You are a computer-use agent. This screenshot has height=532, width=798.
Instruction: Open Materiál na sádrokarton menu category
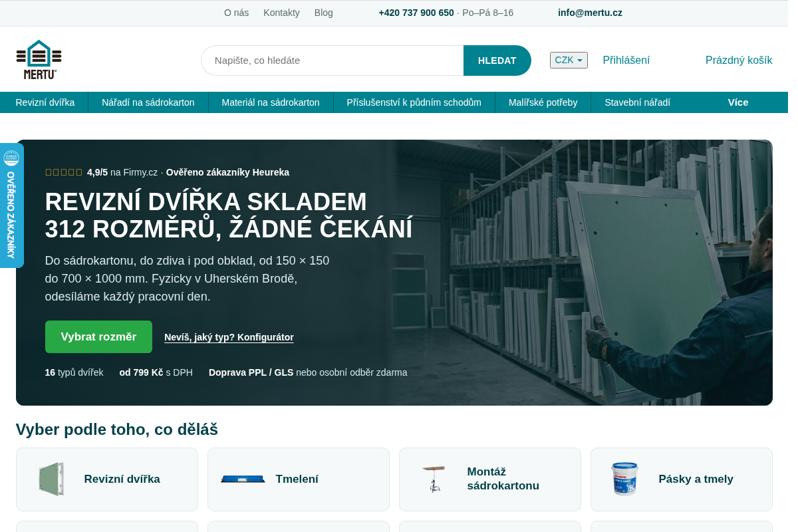(271, 102)
